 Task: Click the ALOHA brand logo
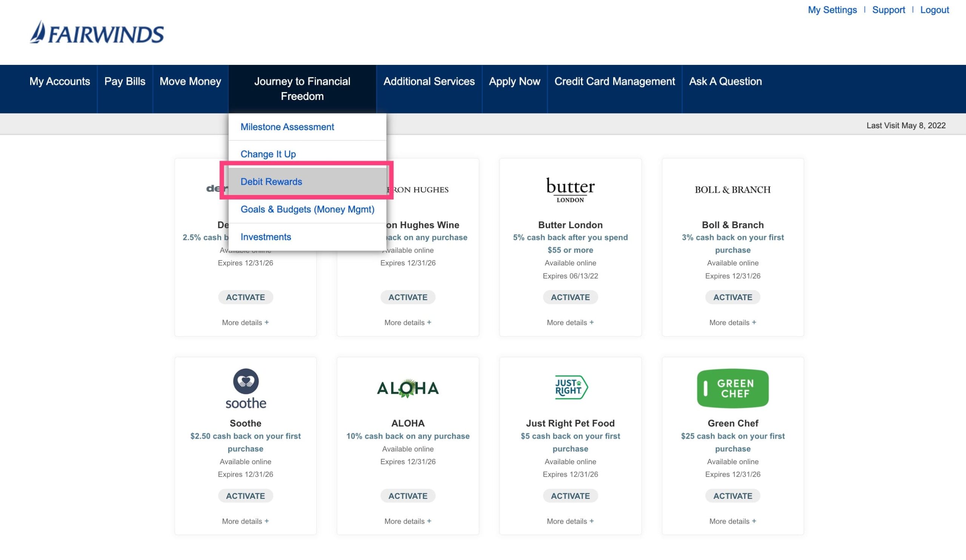pyautogui.click(x=408, y=388)
